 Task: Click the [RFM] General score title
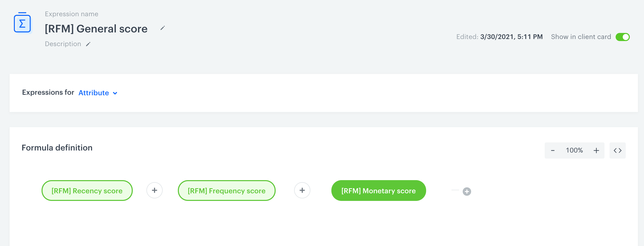96,29
